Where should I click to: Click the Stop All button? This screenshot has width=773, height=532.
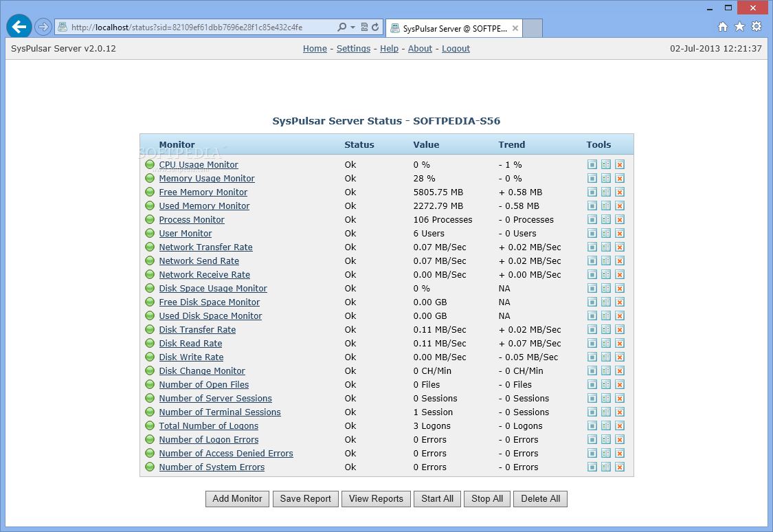click(487, 498)
